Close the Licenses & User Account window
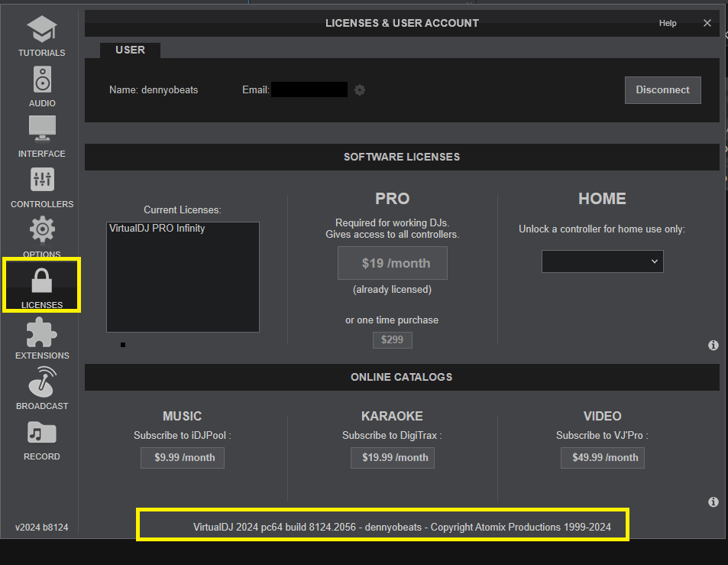728x565 pixels. coord(707,23)
